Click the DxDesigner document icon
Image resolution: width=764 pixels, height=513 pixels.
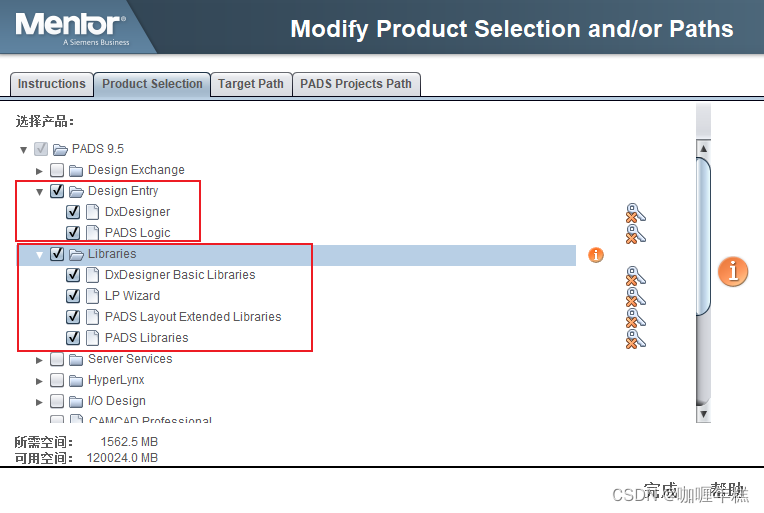coord(92,212)
